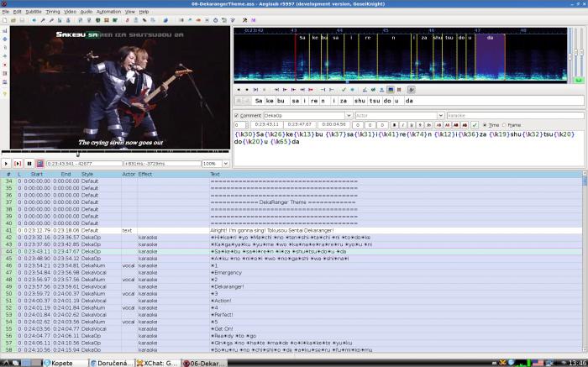Open font name chooser button

(x=428, y=125)
